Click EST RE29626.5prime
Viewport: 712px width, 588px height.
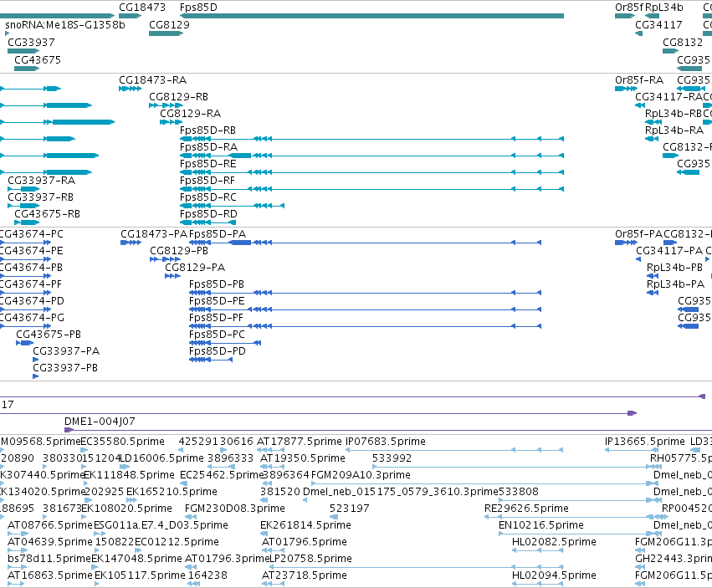click(527, 509)
